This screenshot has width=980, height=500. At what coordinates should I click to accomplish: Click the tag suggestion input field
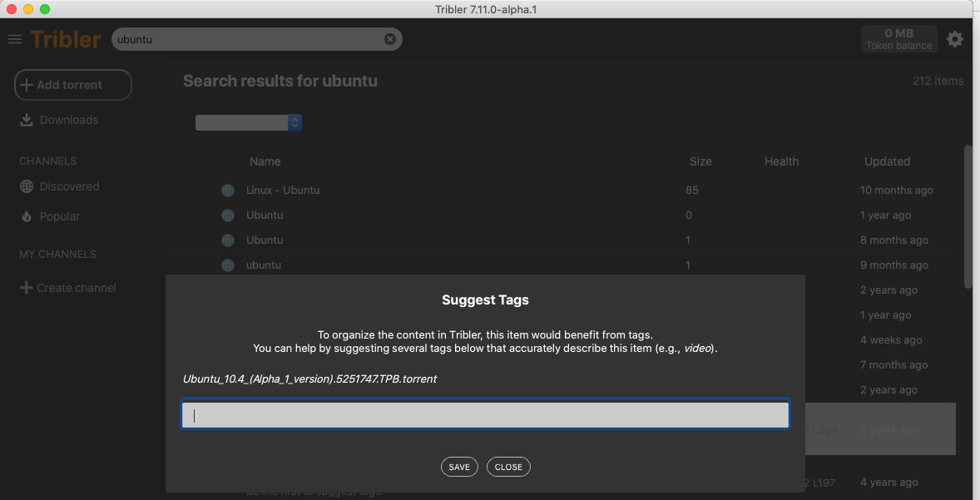pyautogui.click(x=485, y=414)
